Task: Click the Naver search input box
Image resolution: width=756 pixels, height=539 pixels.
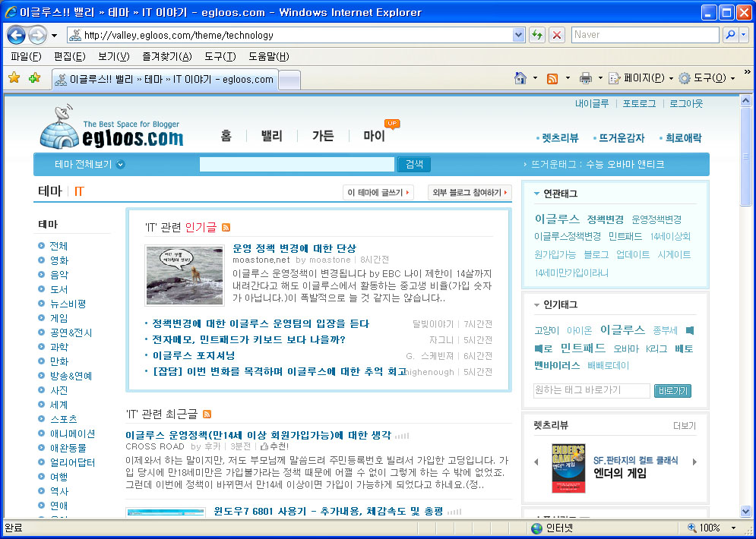Action: [x=645, y=35]
